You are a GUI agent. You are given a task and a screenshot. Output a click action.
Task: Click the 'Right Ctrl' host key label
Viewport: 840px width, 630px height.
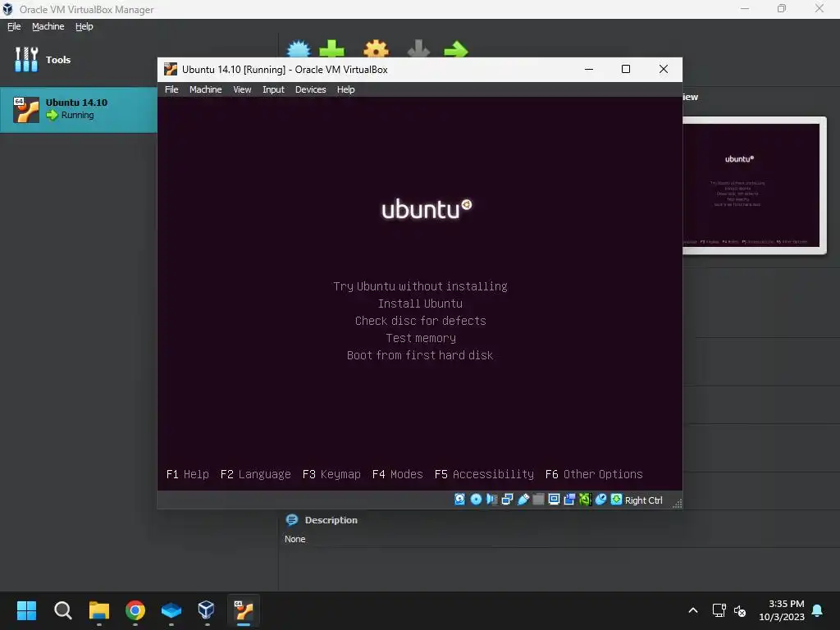click(643, 500)
